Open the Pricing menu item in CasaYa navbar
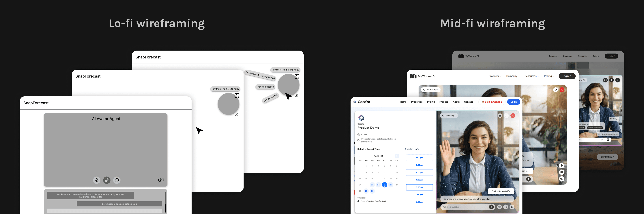This screenshot has height=214, width=644. click(431, 102)
